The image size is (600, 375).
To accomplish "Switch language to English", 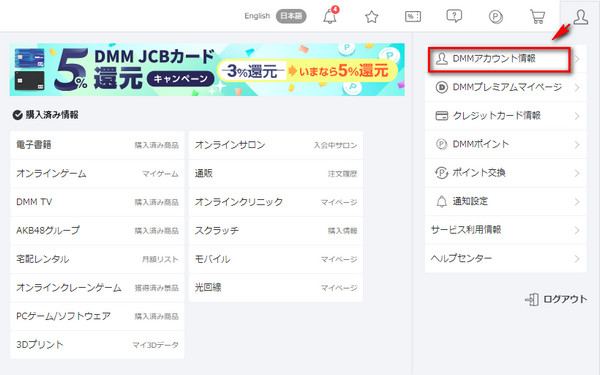I will click(257, 16).
